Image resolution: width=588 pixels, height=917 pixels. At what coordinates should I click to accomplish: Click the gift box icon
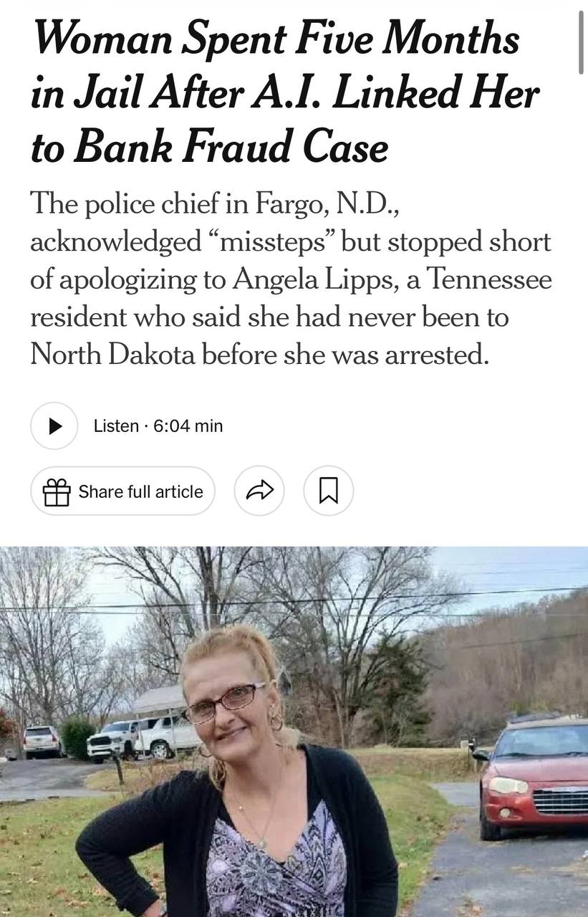tap(57, 492)
